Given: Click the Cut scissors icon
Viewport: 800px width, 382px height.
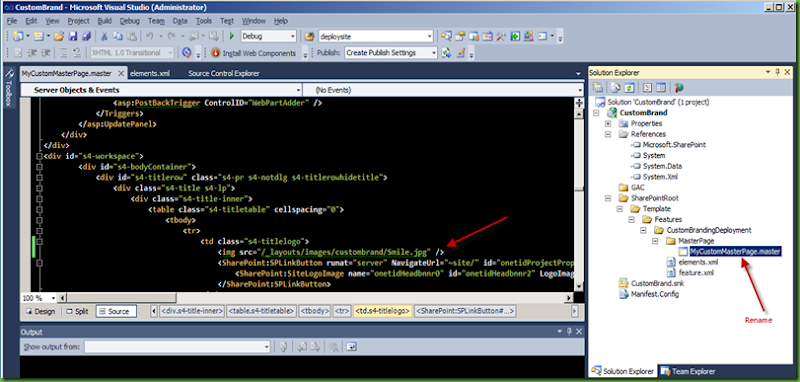Looking at the screenshot, I should [x=104, y=36].
